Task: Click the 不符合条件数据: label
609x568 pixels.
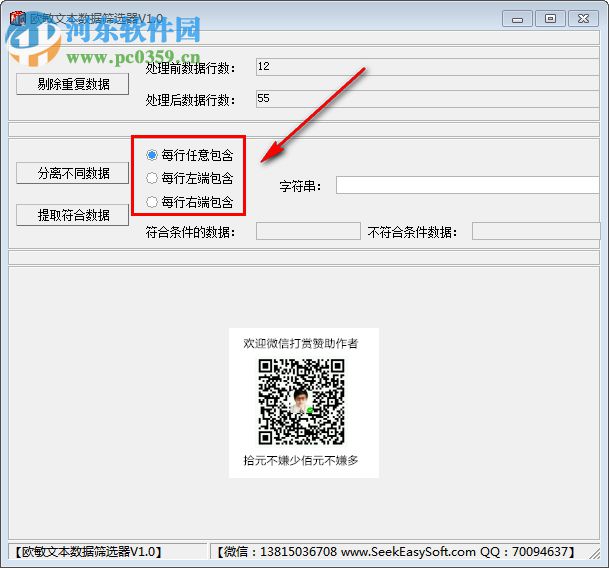Action: coord(412,232)
